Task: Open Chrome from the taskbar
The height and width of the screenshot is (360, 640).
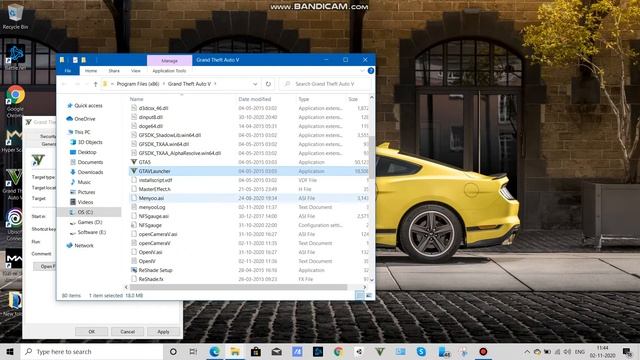Action: pos(338,351)
